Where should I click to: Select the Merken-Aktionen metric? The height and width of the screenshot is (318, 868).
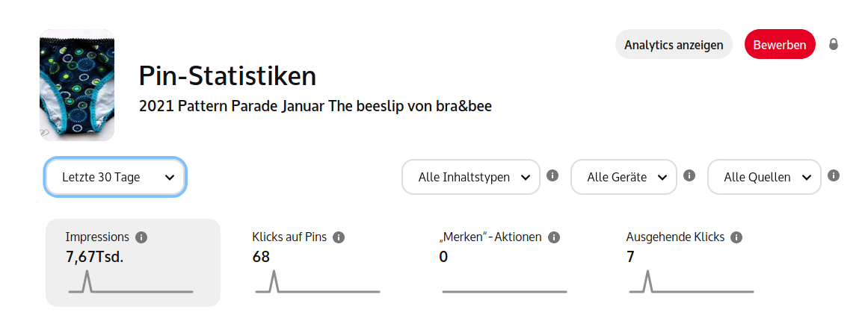coord(505,263)
